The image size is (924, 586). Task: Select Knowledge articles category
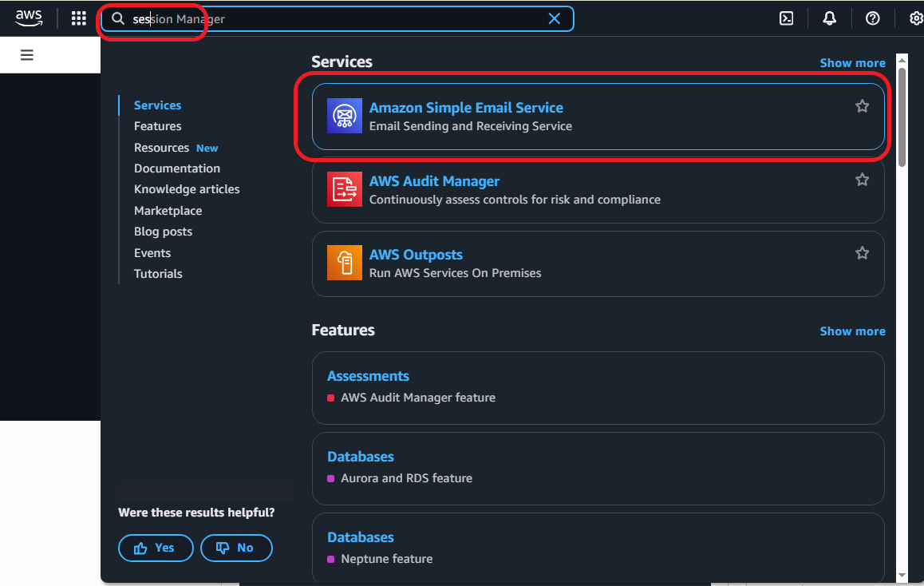coord(187,189)
